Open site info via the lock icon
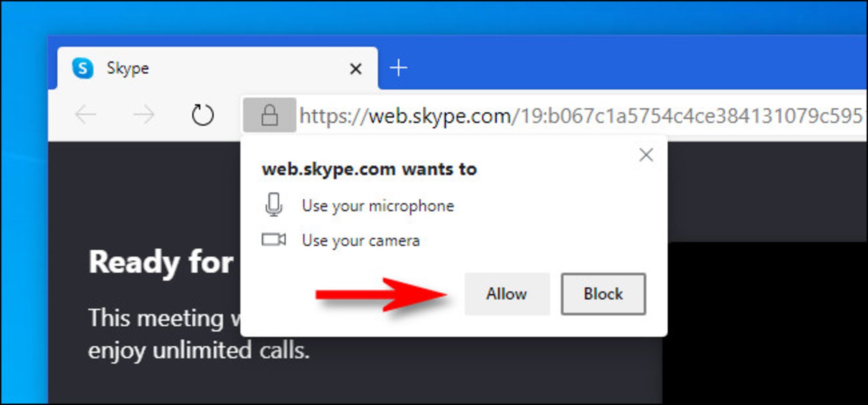 tap(269, 115)
